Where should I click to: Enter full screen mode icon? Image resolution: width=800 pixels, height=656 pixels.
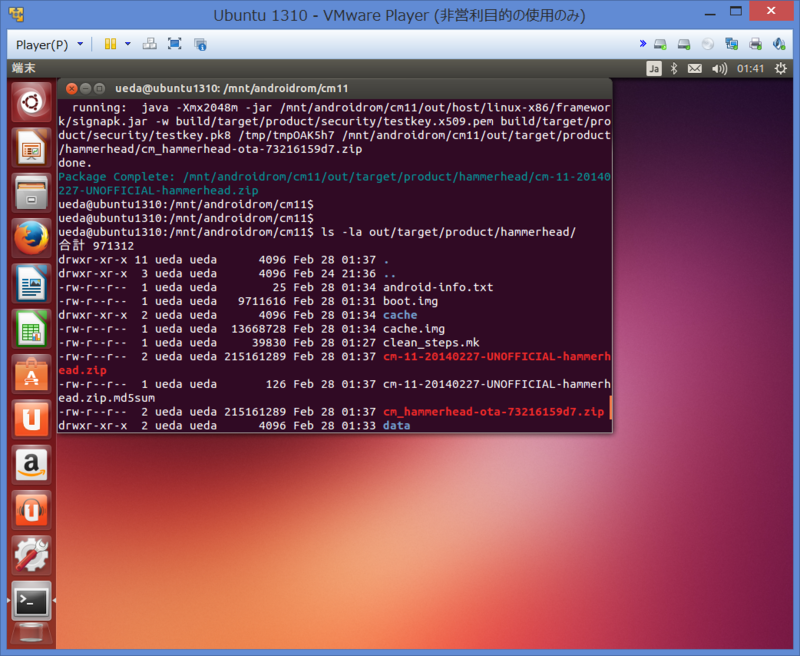[x=174, y=44]
